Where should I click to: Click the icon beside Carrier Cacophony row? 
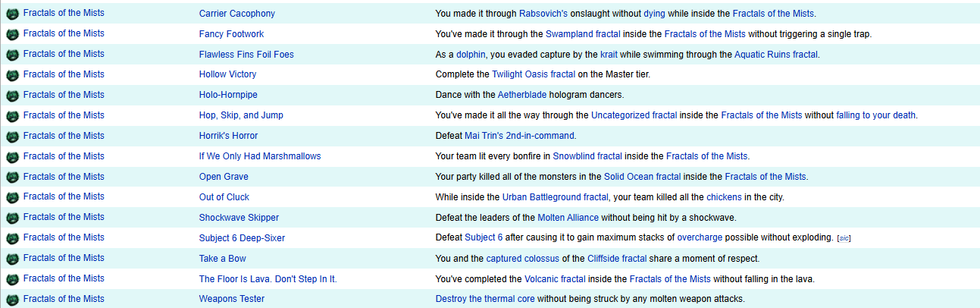[11, 14]
